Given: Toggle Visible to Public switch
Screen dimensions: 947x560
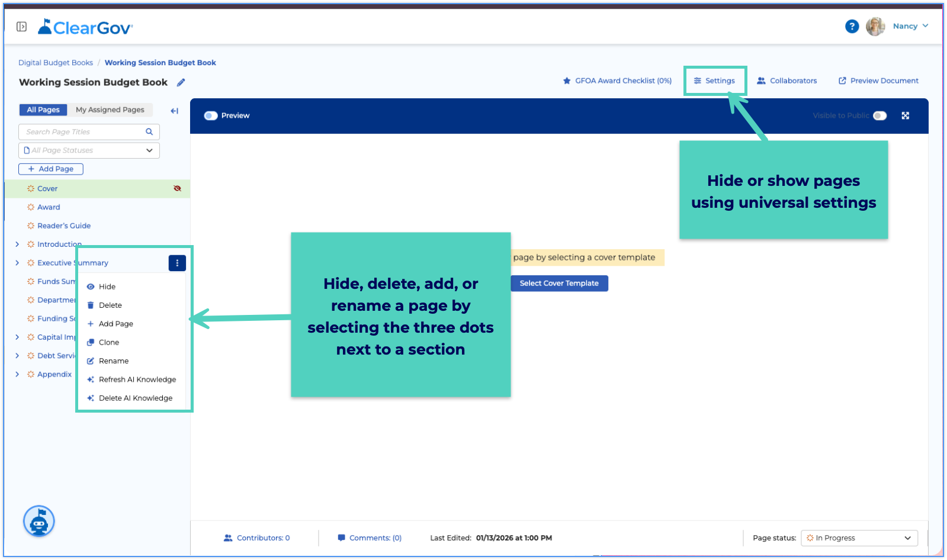Looking at the screenshot, I should click(x=880, y=115).
